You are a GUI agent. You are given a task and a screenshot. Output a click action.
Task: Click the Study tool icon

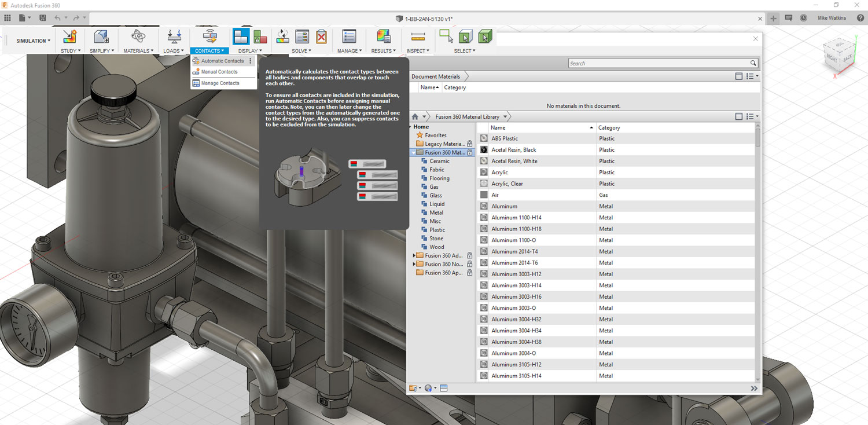[69, 37]
